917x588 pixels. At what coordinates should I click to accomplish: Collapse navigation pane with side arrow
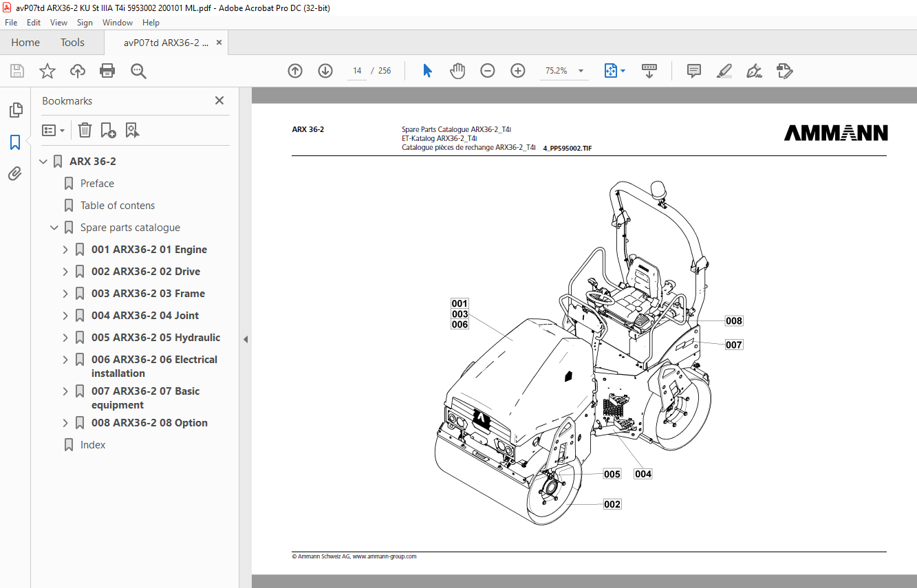click(x=246, y=339)
